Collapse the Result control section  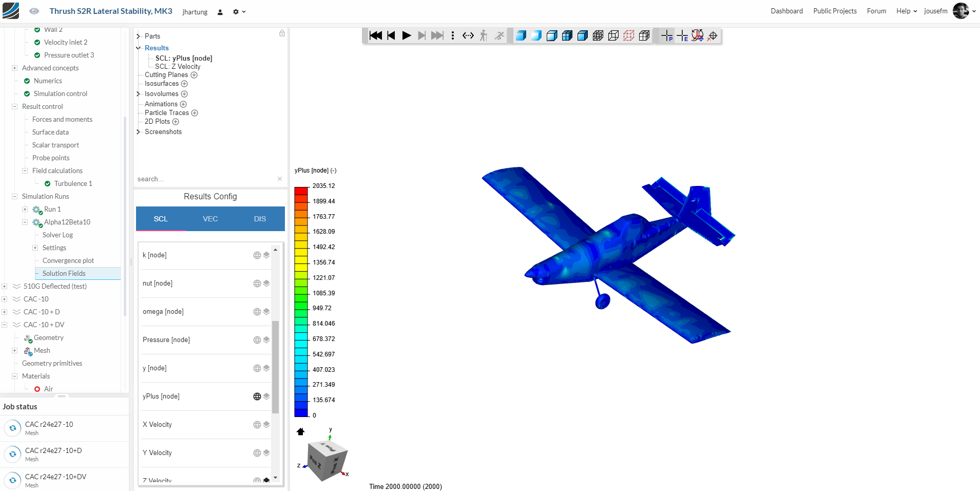point(14,107)
